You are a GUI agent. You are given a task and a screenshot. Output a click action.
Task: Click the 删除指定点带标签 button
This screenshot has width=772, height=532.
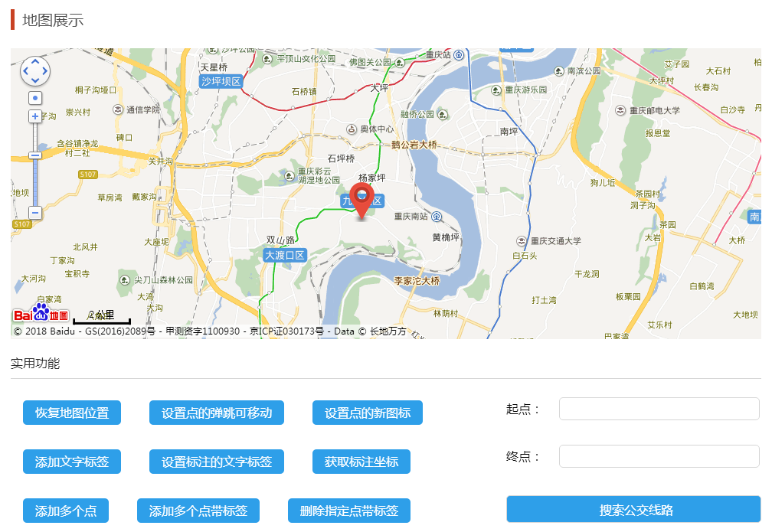pyautogui.click(x=349, y=511)
